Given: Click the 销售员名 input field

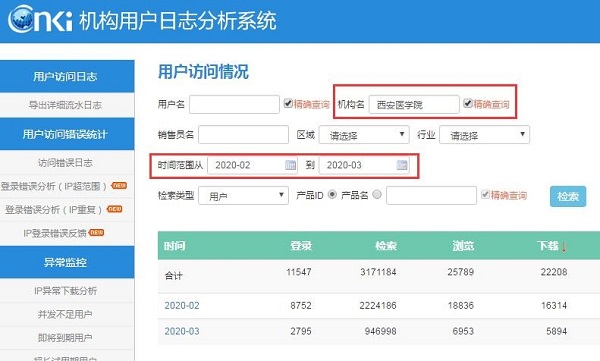Looking at the screenshot, I should [243, 135].
